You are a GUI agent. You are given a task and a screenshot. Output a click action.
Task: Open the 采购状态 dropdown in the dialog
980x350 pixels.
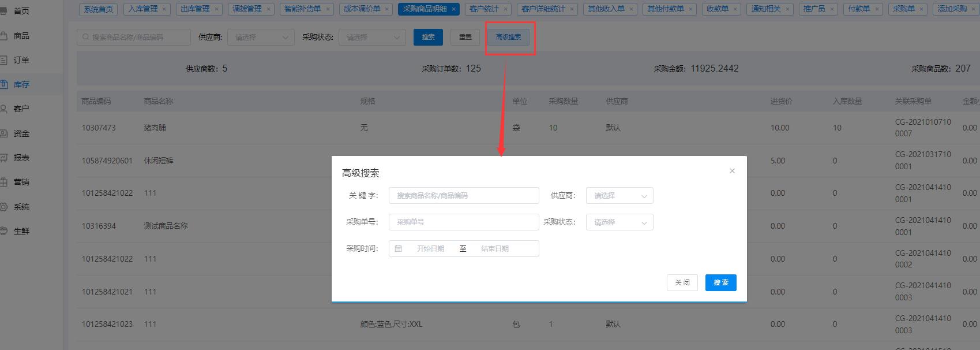click(x=619, y=222)
